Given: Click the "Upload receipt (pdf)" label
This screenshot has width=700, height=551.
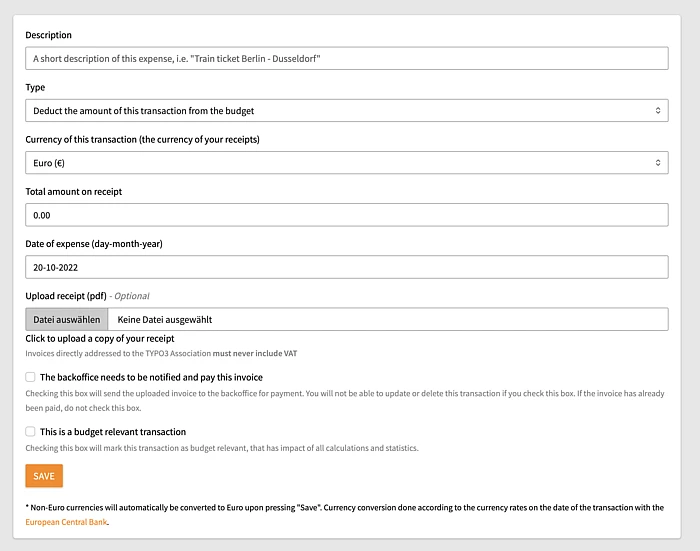Looking at the screenshot, I should coord(66,296).
